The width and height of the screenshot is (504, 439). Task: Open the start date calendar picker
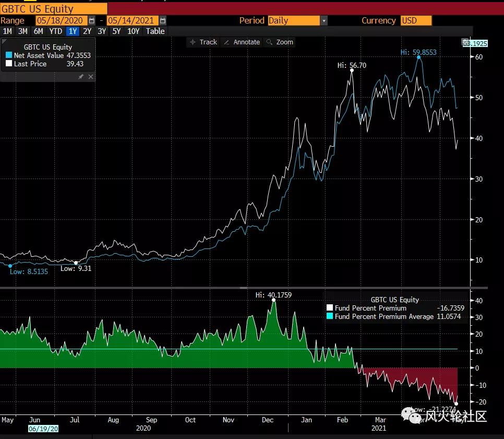point(92,20)
